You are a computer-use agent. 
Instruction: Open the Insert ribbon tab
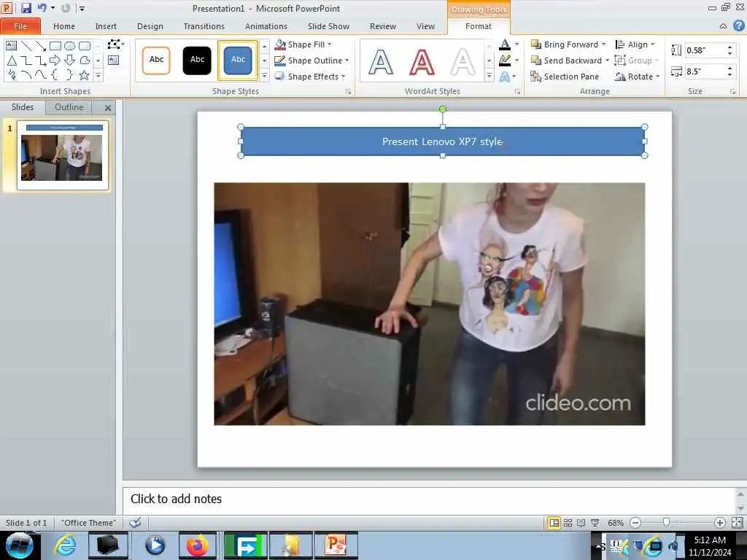pyautogui.click(x=106, y=26)
